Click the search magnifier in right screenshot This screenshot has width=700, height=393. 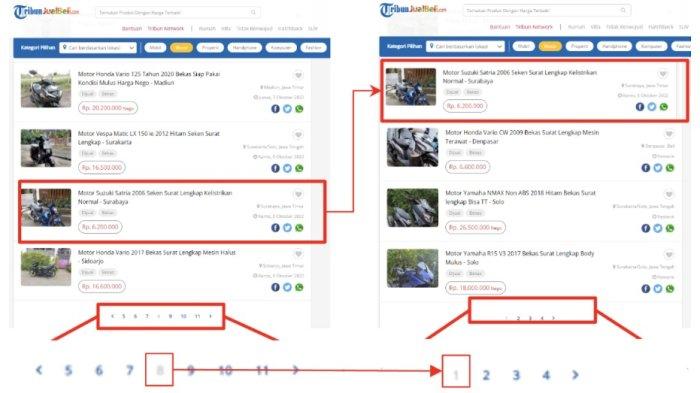[623, 10]
